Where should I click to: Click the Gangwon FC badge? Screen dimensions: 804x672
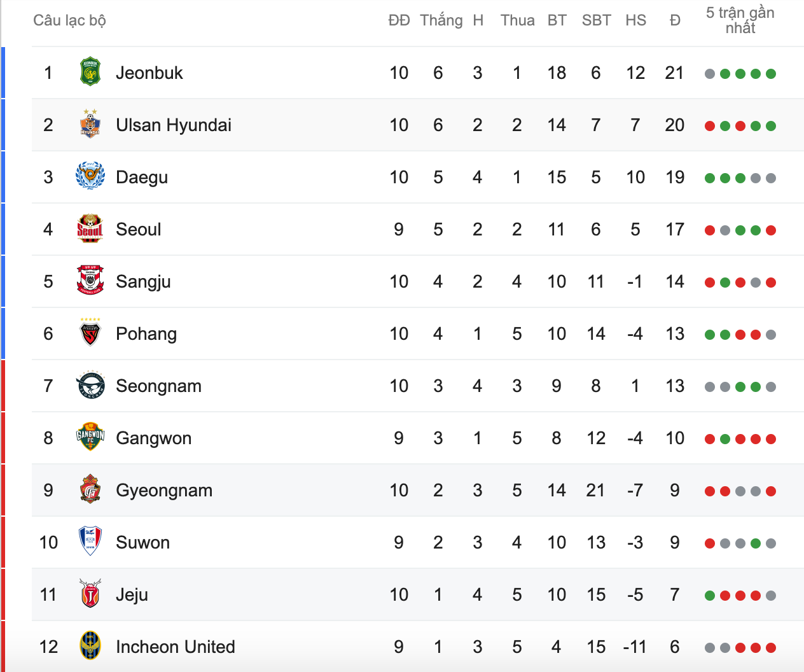pos(90,437)
